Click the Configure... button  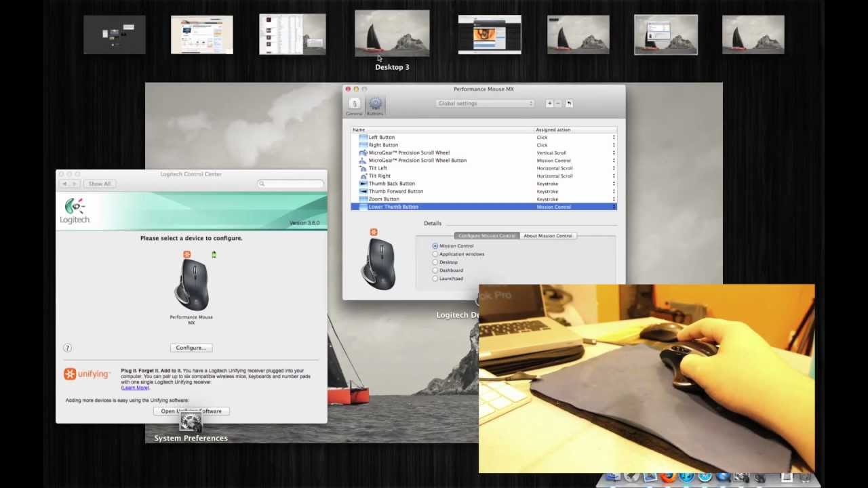click(191, 348)
